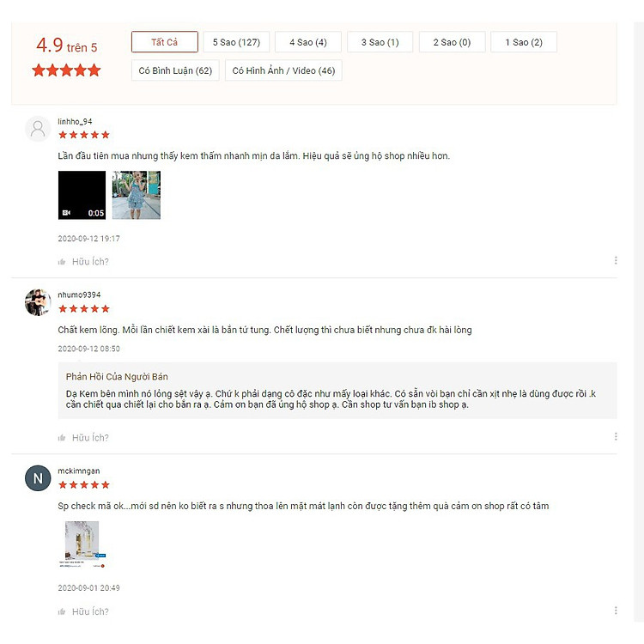Click nhumo9394's profile photo avatar

pyautogui.click(x=38, y=302)
